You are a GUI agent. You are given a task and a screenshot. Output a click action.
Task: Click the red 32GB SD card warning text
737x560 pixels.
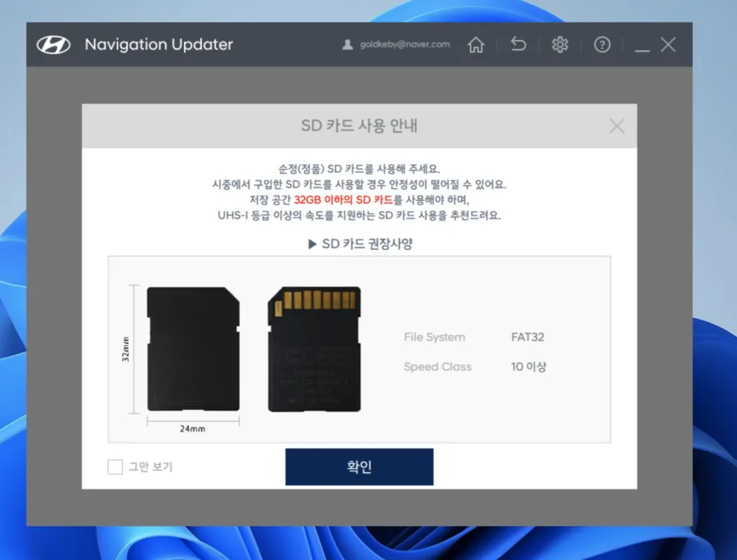tap(343, 201)
